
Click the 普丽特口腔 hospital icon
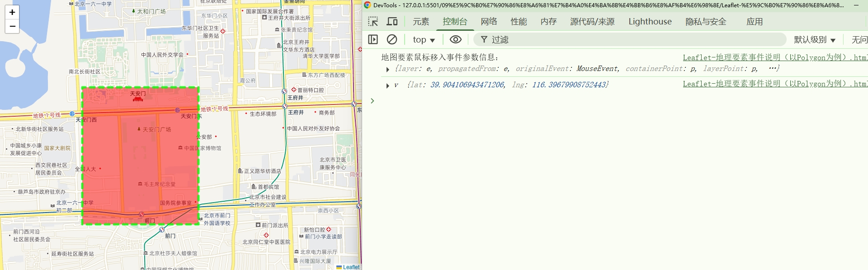coord(293,90)
